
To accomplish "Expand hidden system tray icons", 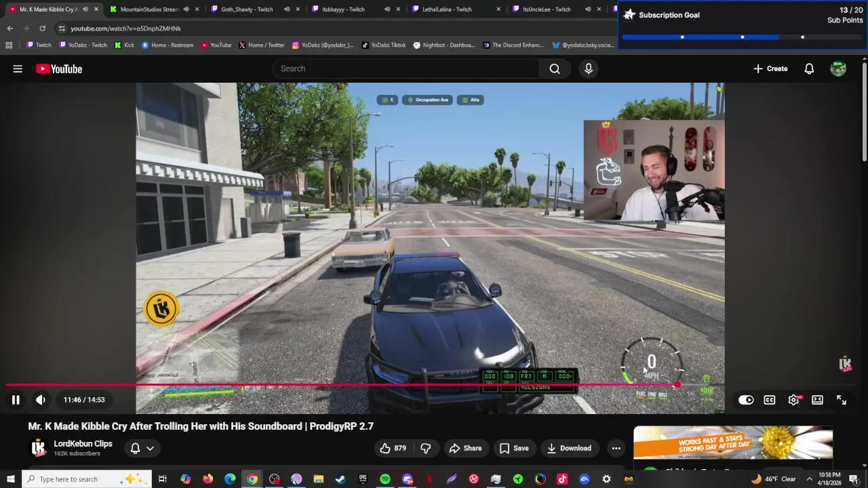I will click(x=809, y=479).
